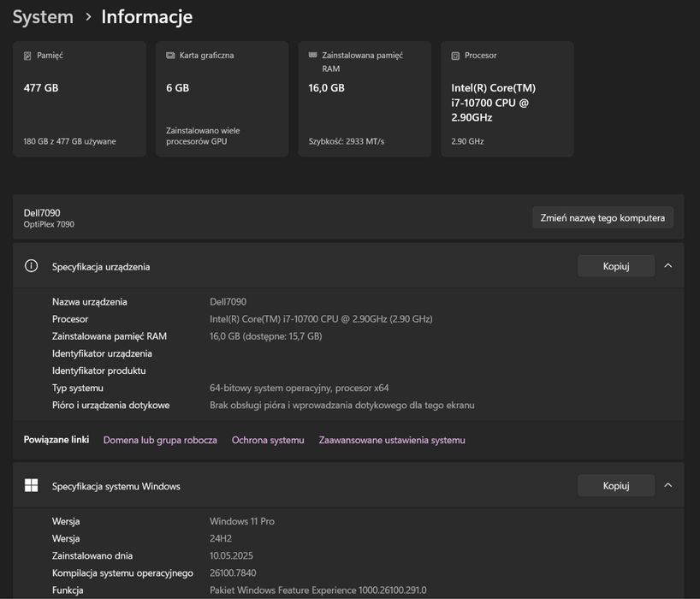
Task: Open the Karta graficzna 6 GB card
Action: (222, 98)
